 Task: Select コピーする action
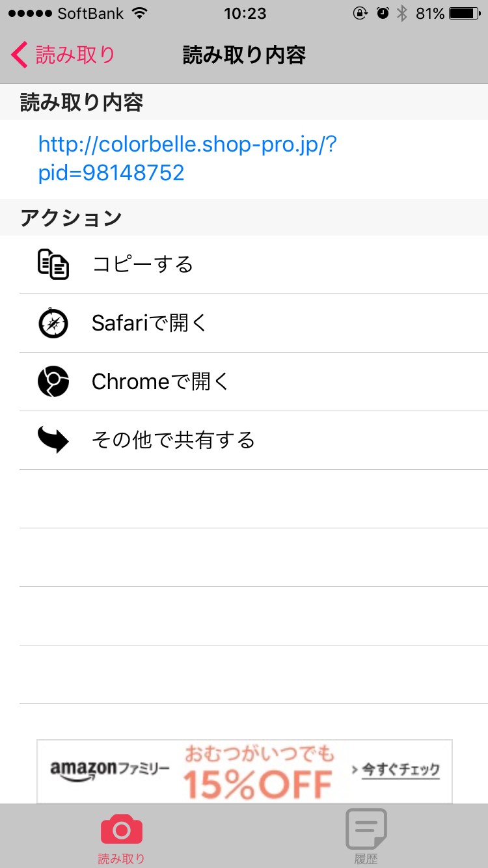(x=142, y=264)
